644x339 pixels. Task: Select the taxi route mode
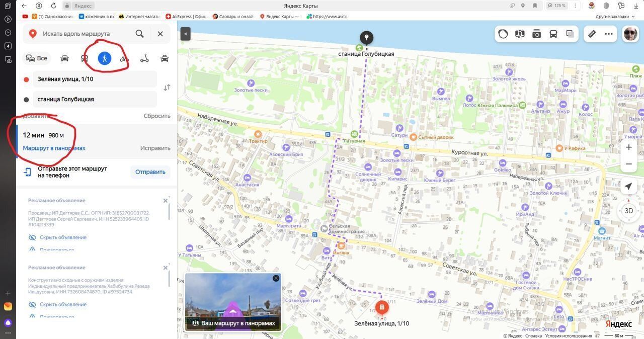tap(165, 59)
